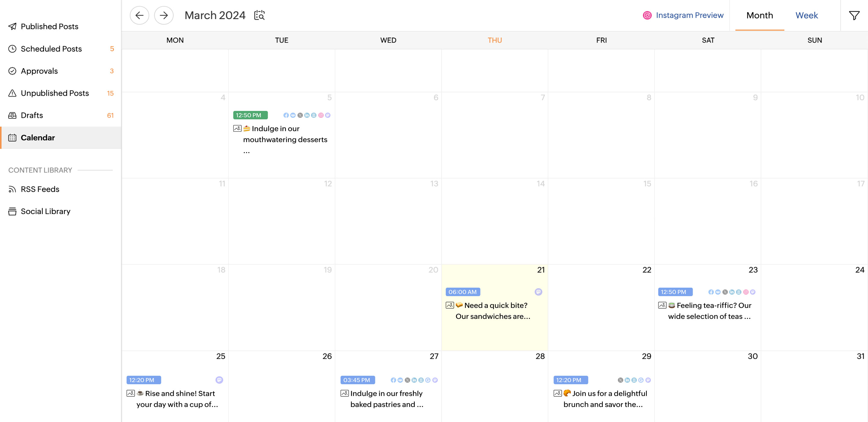
Task: Select the Month view tab
Action: click(x=759, y=15)
